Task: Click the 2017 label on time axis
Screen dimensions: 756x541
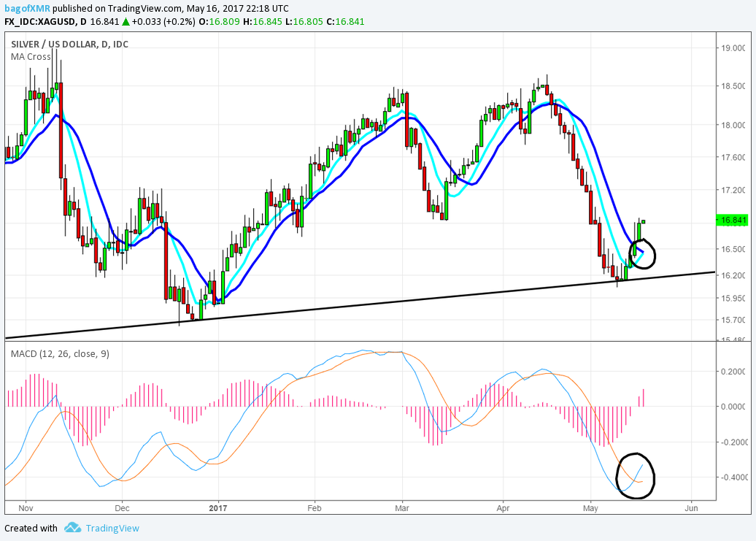Action: 218,508
